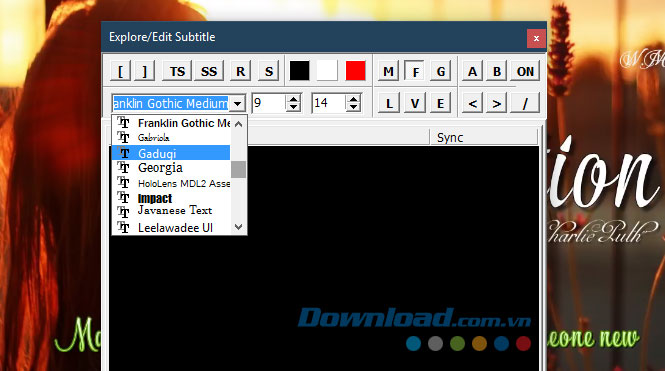Pick the black color swatch

[299, 70]
